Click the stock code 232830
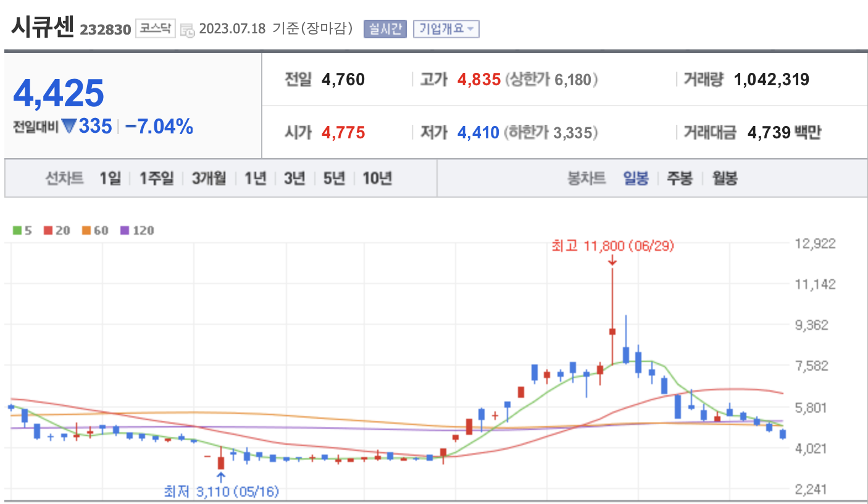 pos(105,30)
